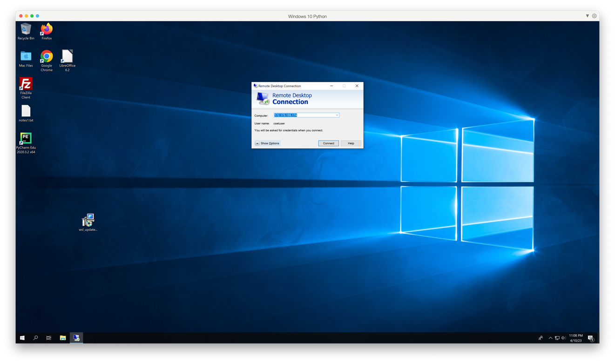This screenshot has height=364, width=615.
Task: Open the Windows Start menu
Action: [22, 338]
